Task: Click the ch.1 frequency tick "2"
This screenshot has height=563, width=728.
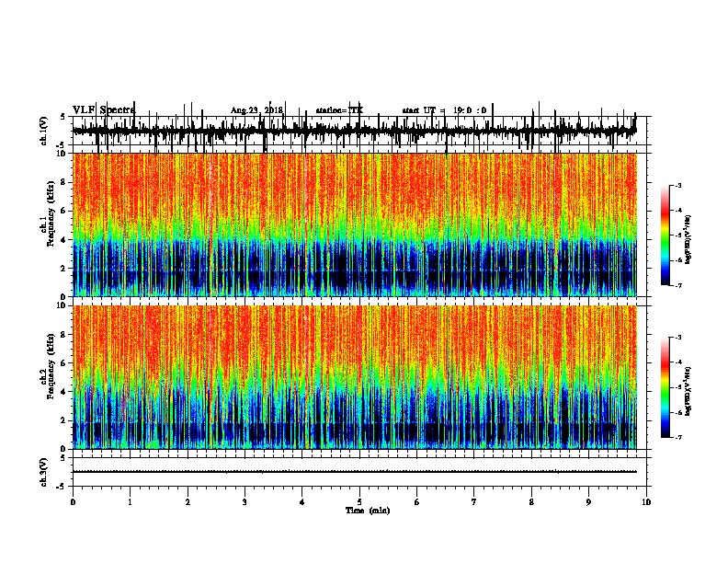Action: coord(63,268)
